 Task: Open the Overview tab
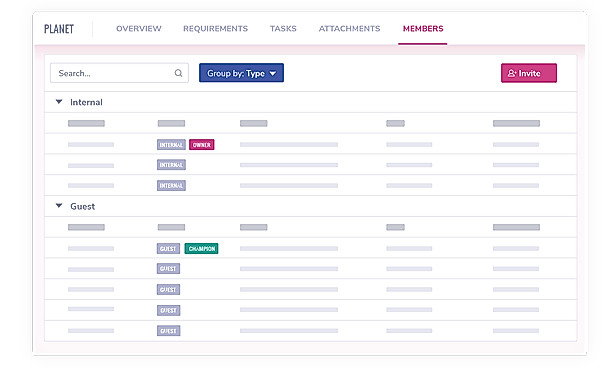click(139, 29)
